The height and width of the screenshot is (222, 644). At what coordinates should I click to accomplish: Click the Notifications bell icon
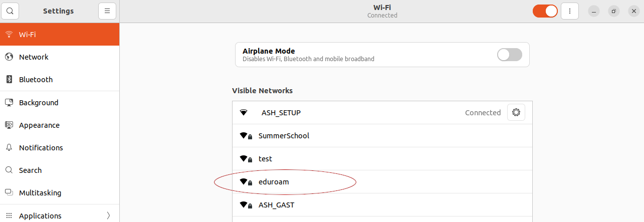click(9, 148)
